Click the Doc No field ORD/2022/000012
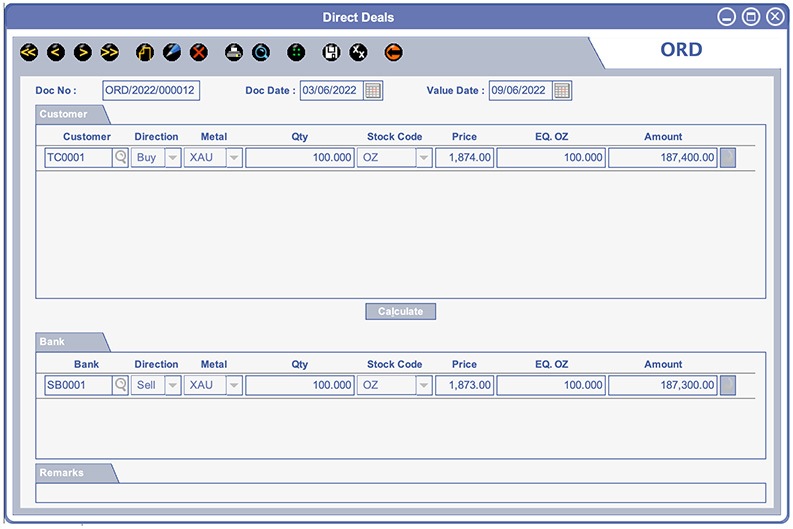The height and width of the screenshot is (529, 793). [151, 91]
